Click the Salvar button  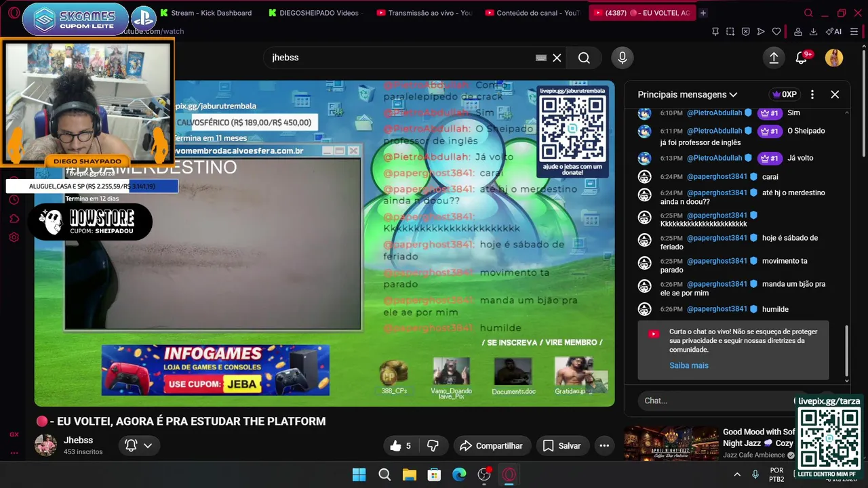pyautogui.click(x=562, y=445)
